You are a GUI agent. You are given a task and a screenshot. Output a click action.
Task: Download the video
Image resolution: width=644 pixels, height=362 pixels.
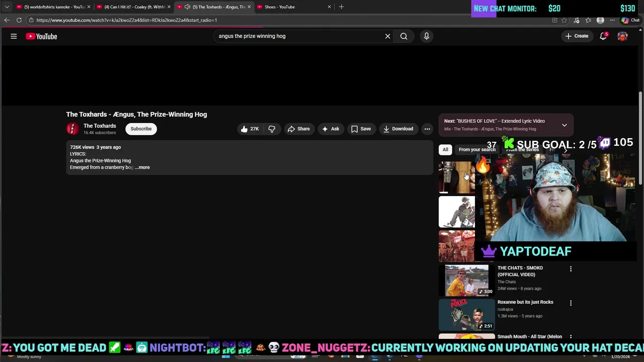[398, 129]
